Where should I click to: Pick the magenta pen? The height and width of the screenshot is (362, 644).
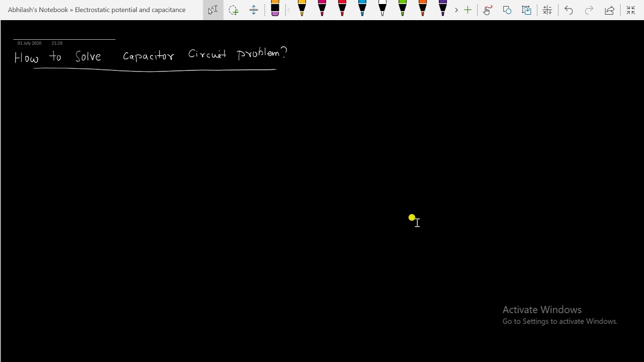click(x=322, y=9)
